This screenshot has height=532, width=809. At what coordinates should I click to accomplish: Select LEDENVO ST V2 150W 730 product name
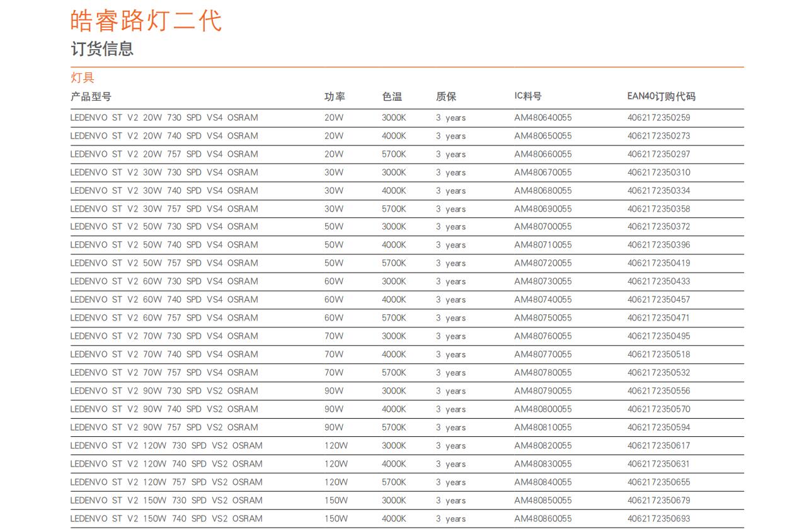pos(166,501)
